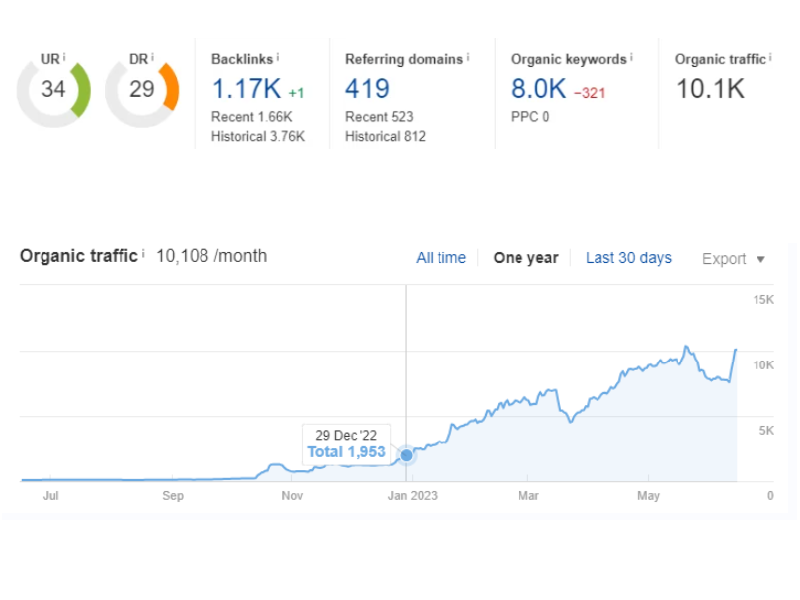
Task: Open the 419 referring domains link
Action: pos(367,89)
